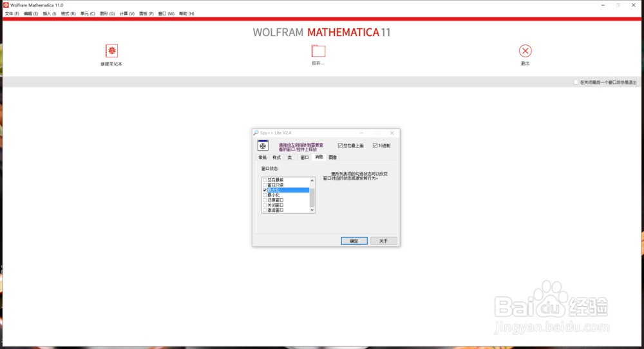Screen dimensions: 644x349
Task: Switch to the 图像 tab in Spy++
Action: [x=333, y=157]
